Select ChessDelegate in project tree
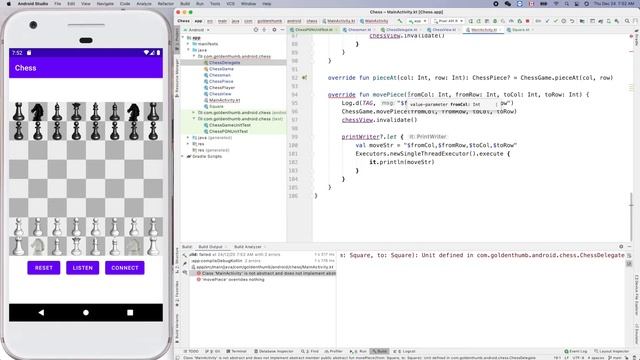Viewport: 640px width, 360px height. click(224, 63)
